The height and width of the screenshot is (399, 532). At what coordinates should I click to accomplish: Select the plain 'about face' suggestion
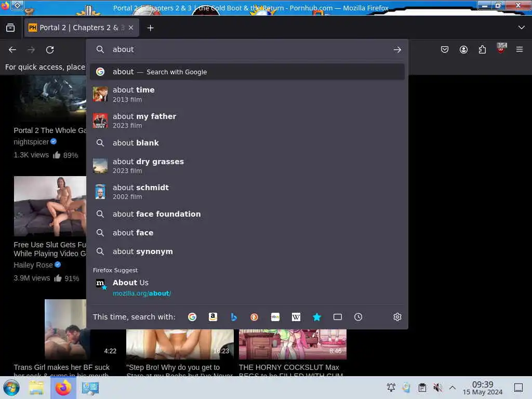(247, 233)
